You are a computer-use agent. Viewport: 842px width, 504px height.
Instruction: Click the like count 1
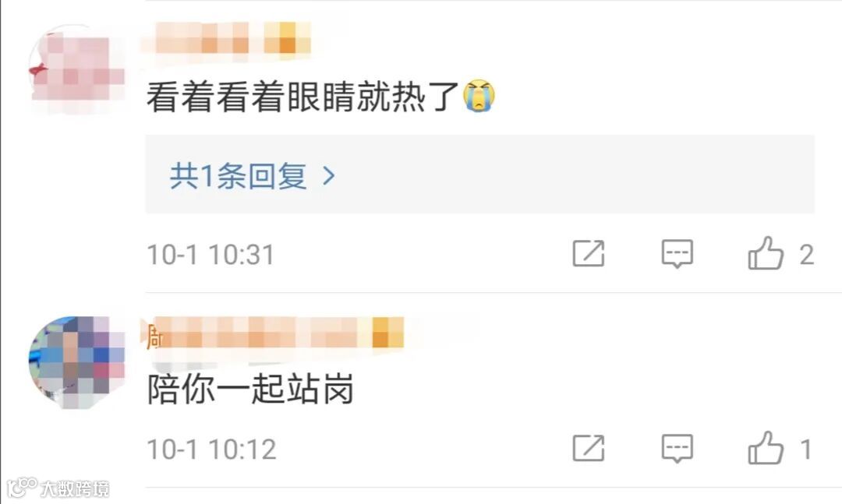(805, 449)
